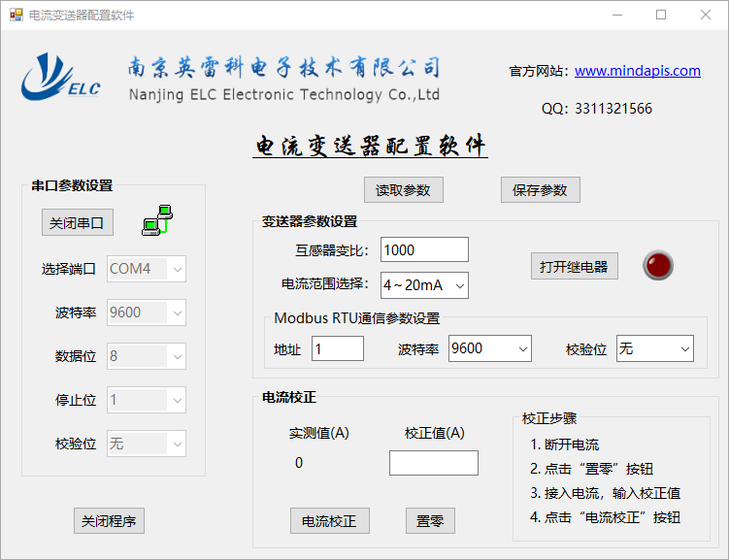Focus the 互感器变比 input field
729x560 pixels.
(x=424, y=250)
